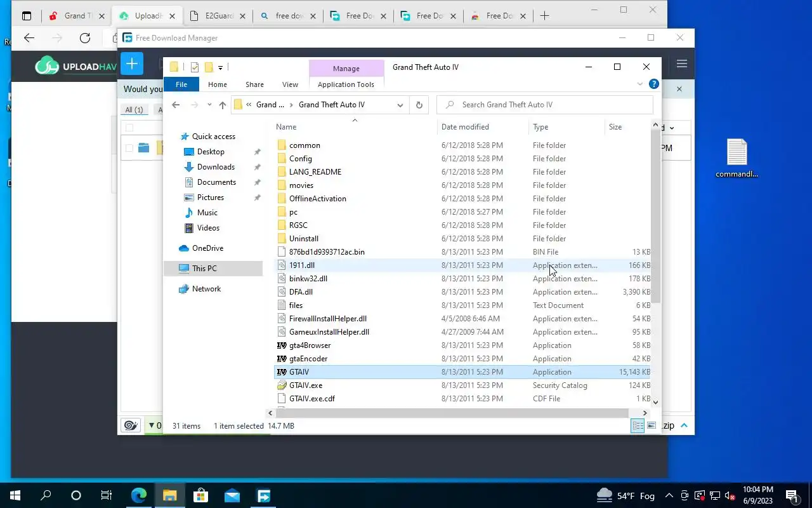Screen dimensions: 812x508
Task: Select the gta4Browser application icon
Action: (x=282, y=345)
